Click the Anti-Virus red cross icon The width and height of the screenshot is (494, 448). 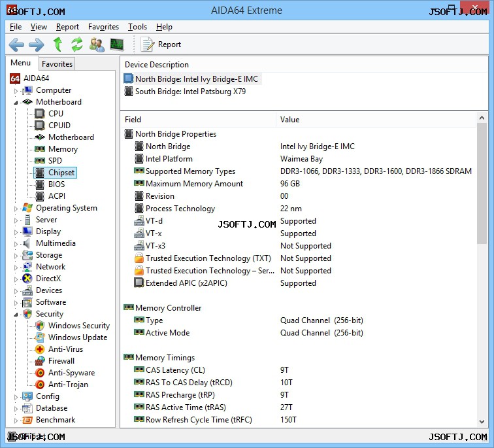click(40, 349)
